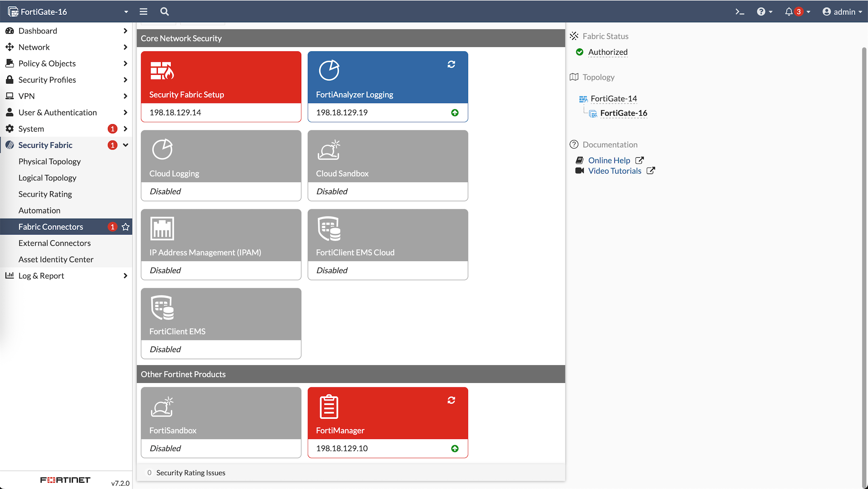Click the search magnifier icon

click(165, 12)
